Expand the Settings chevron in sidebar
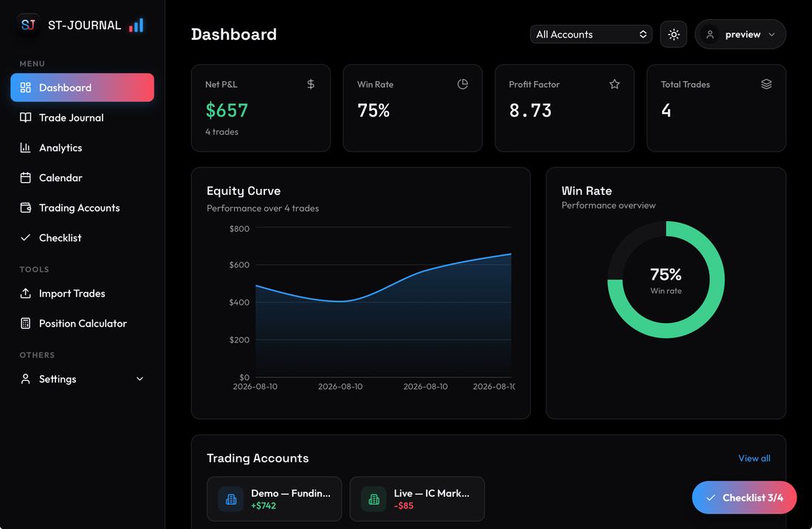 click(140, 379)
